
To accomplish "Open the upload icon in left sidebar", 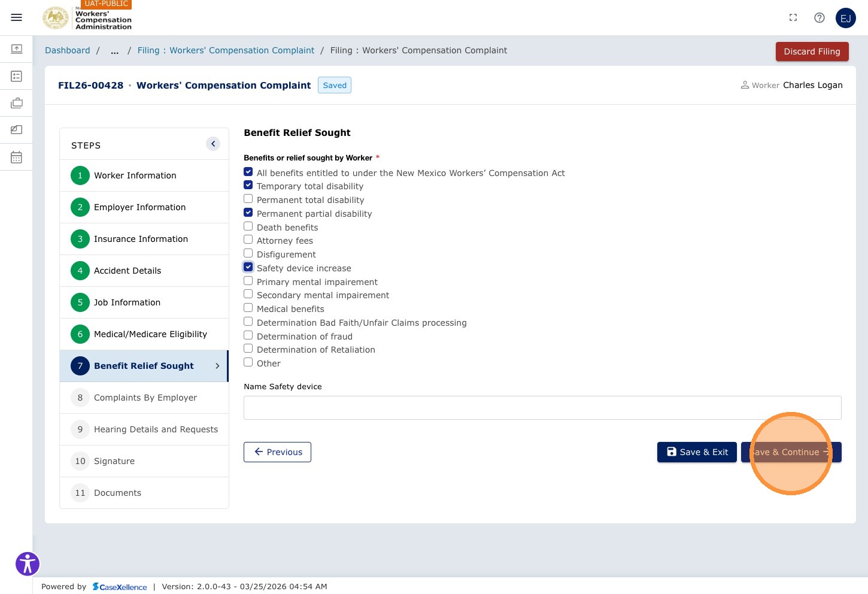I will pos(17,49).
